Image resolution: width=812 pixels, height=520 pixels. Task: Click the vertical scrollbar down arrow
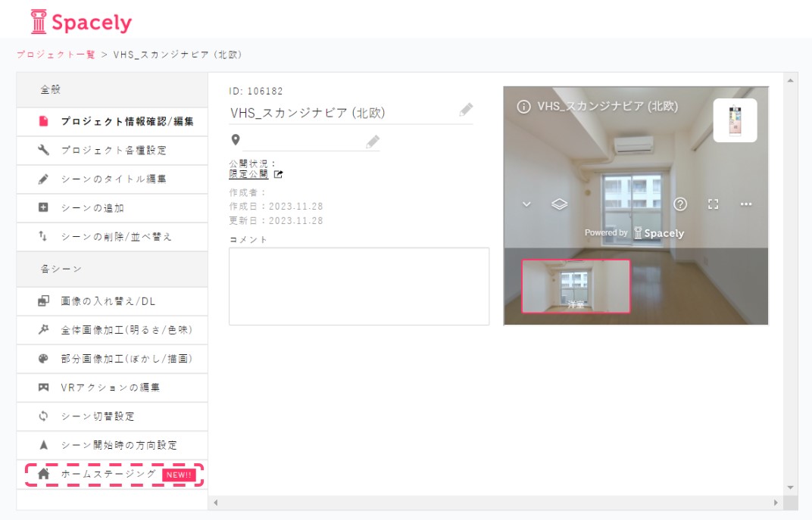pyautogui.click(x=790, y=487)
